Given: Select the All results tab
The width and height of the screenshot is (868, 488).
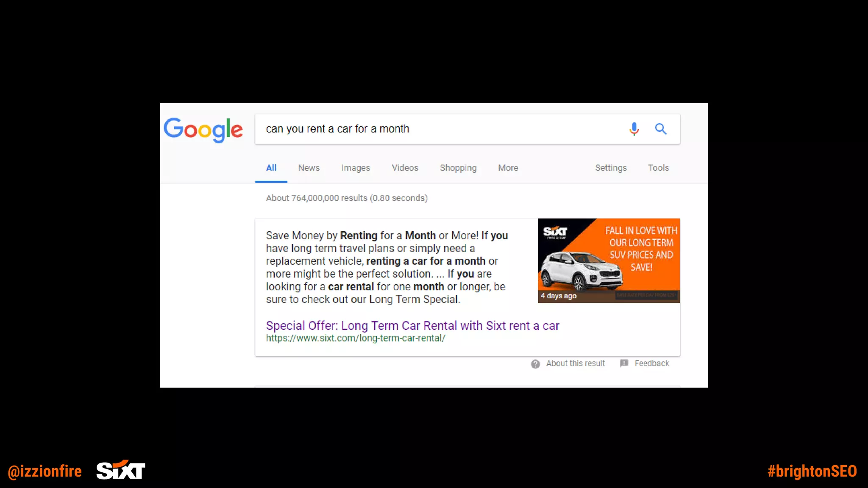Looking at the screenshot, I should coord(271,168).
